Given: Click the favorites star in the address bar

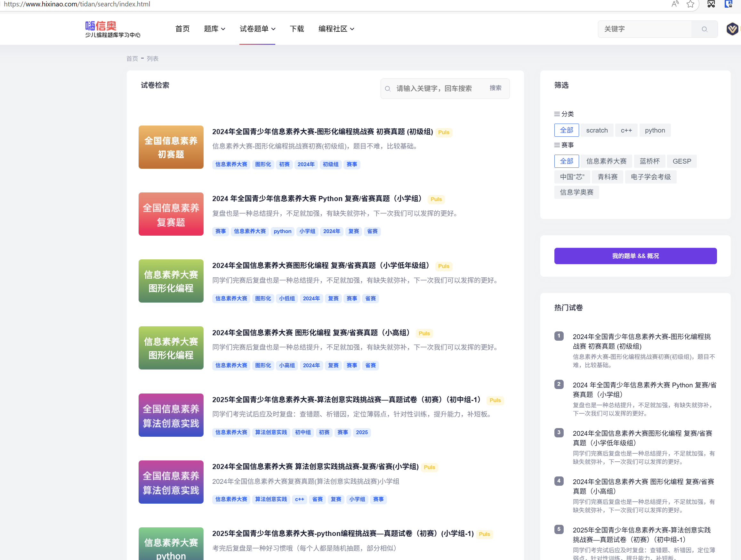Looking at the screenshot, I should point(690,4).
